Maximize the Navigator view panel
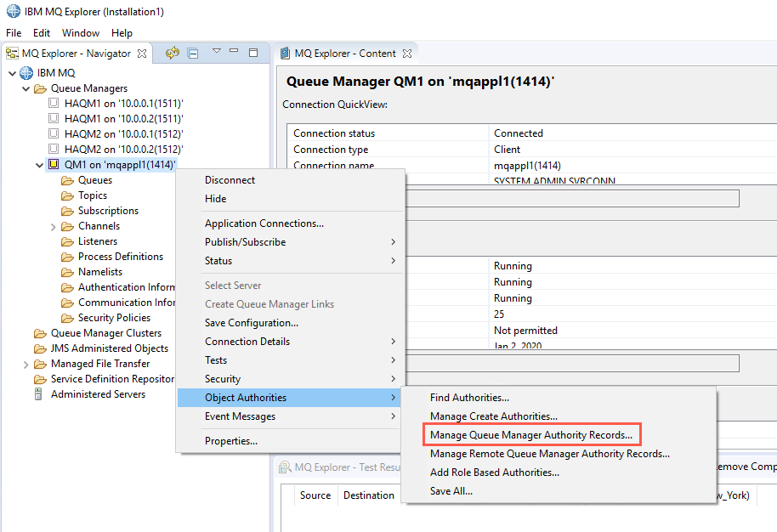Viewport: 777px width, 532px height. click(253, 53)
